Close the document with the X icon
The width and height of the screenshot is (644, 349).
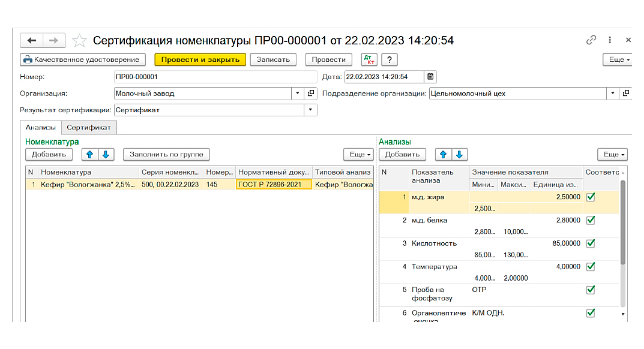(x=628, y=40)
